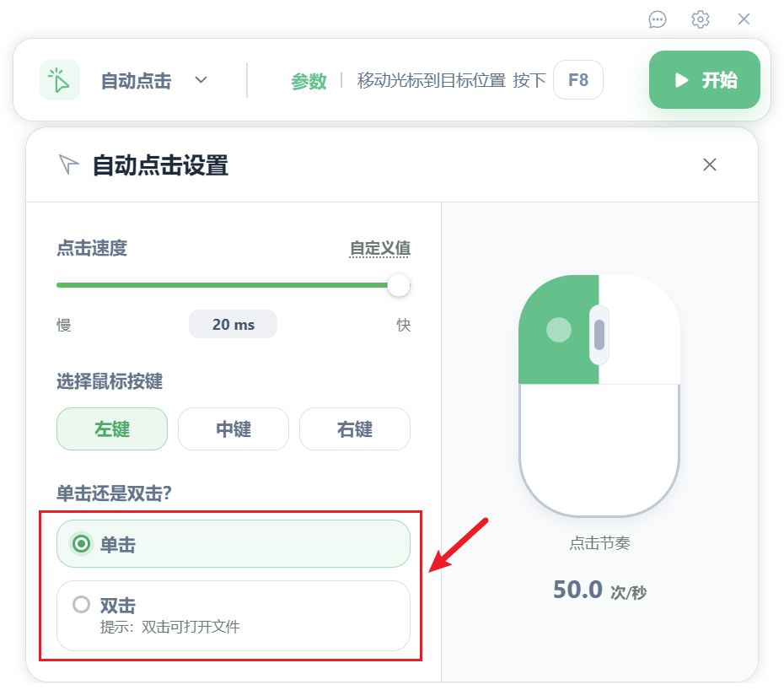Viewport: 784px width, 690px height.
Task: Choose the 单击 radio option
Action: [234, 543]
